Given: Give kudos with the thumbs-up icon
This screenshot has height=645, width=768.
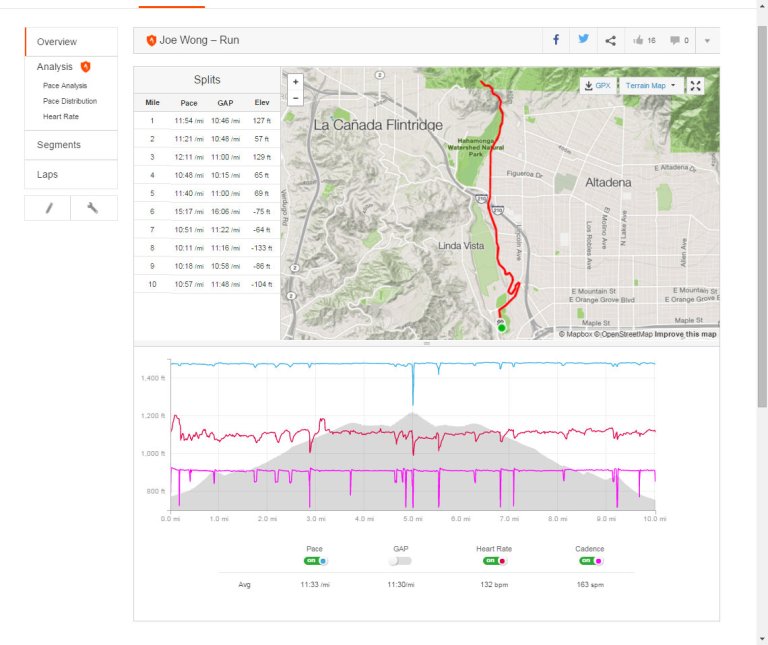Looking at the screenshot, I should 638,41.
